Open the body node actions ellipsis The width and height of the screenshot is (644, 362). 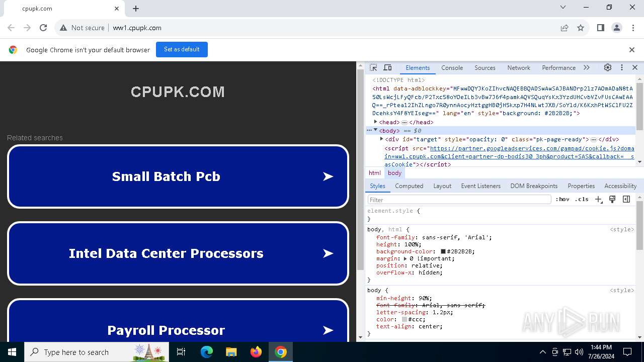click(369, 130)
